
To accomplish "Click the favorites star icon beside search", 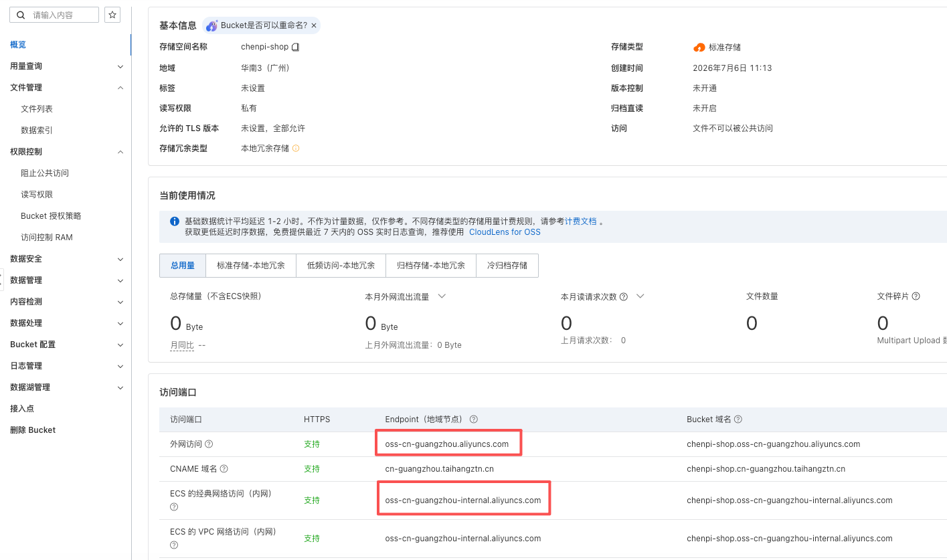I will point(112,15).
